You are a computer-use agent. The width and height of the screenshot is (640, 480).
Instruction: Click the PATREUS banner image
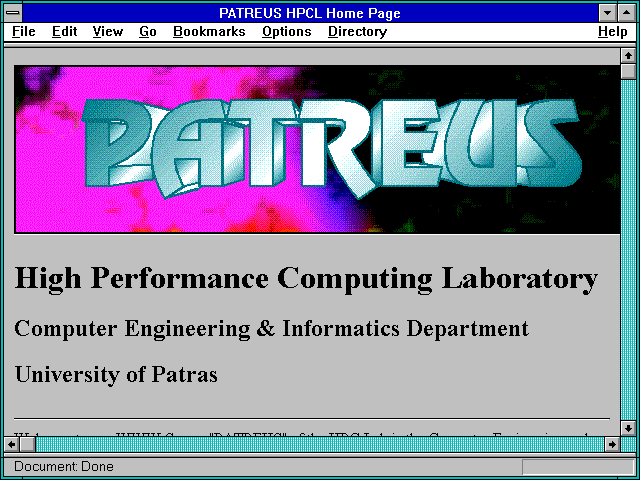coord(317,149)
